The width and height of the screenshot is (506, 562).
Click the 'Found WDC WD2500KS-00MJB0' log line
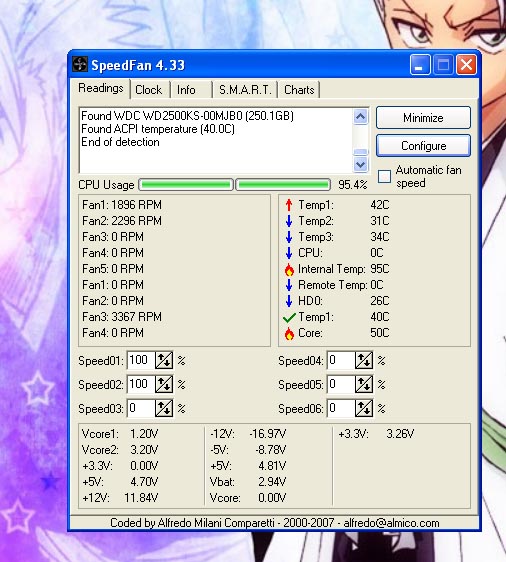pos(187,116)
